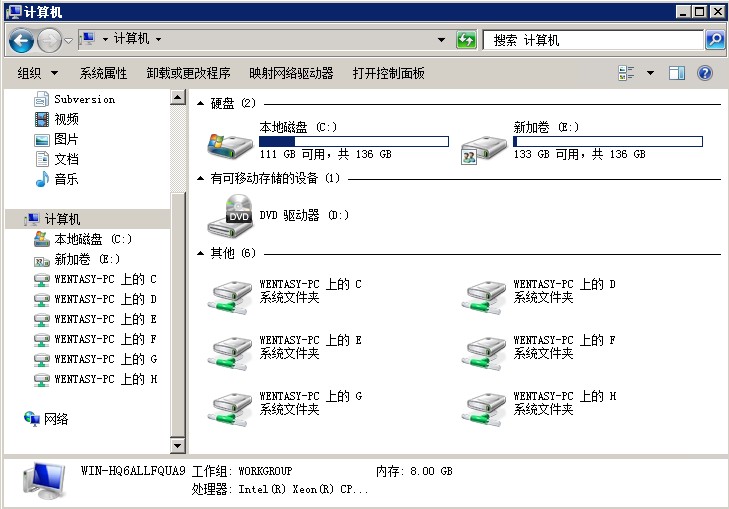Click the computer icon in the address bar
This screenshot has height=509, width=729.
coord(87,39)
